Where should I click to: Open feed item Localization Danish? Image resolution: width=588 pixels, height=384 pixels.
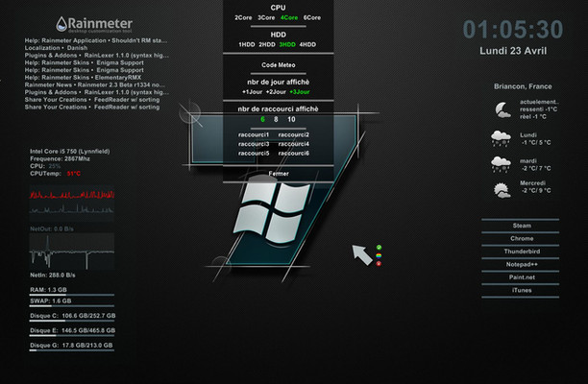[x=57, y=48]
